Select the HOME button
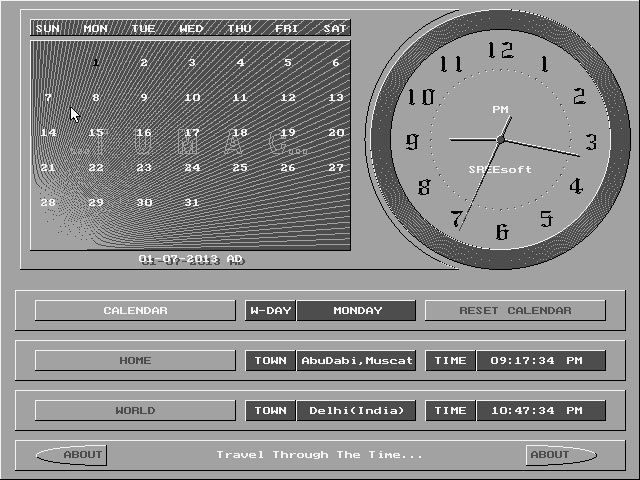 (x=135, y=360)
